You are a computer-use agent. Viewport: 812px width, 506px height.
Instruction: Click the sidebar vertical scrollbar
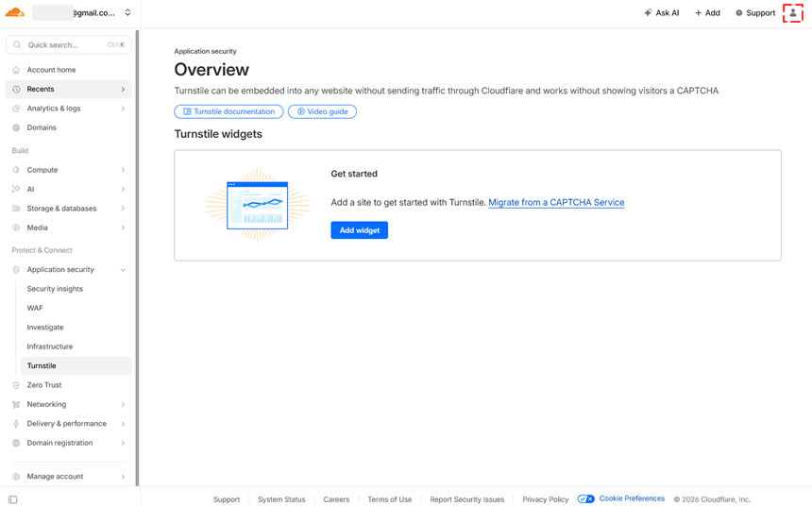tap(137, 258)
